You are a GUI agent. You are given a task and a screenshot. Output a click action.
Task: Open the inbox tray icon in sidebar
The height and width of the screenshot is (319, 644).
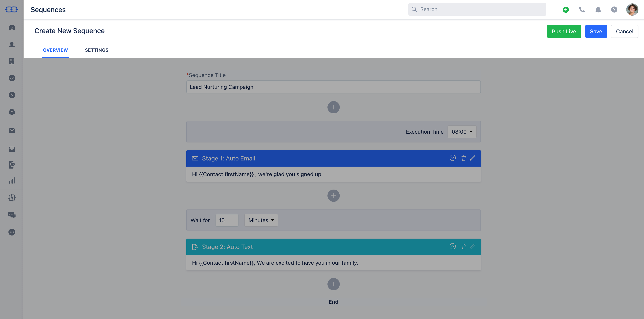pos(12,149)
